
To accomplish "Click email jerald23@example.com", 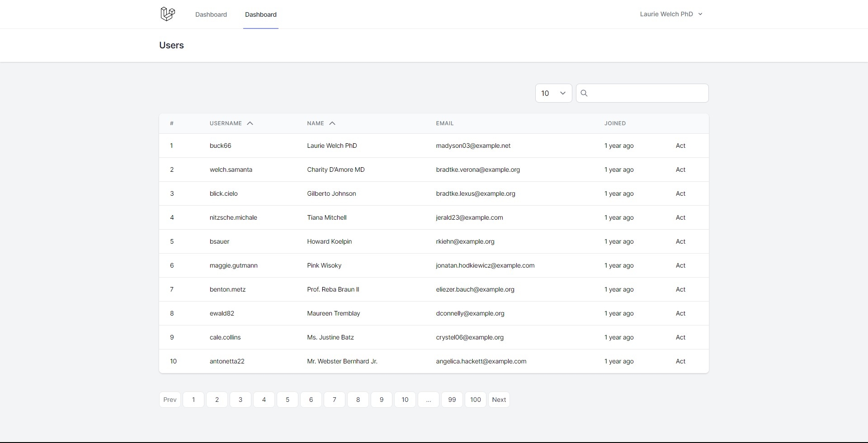I will pos(469,217).
